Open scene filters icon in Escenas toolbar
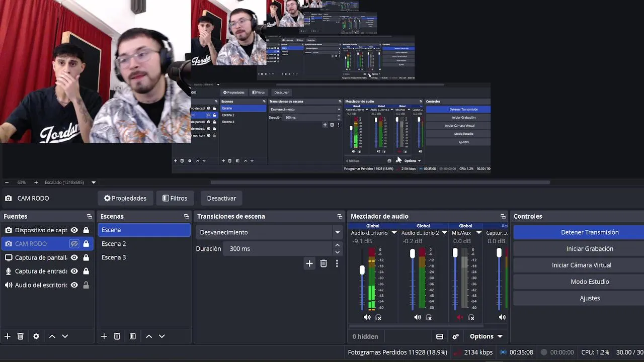 (133, 336)
